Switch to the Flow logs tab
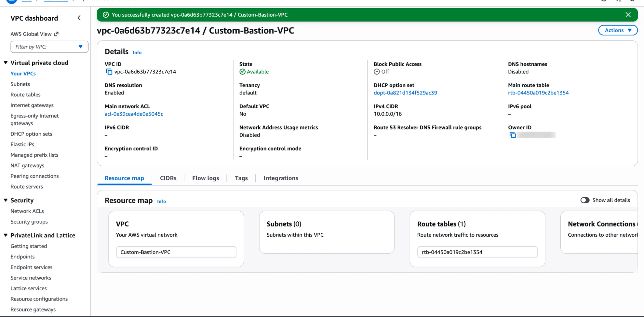 [205, 178]
